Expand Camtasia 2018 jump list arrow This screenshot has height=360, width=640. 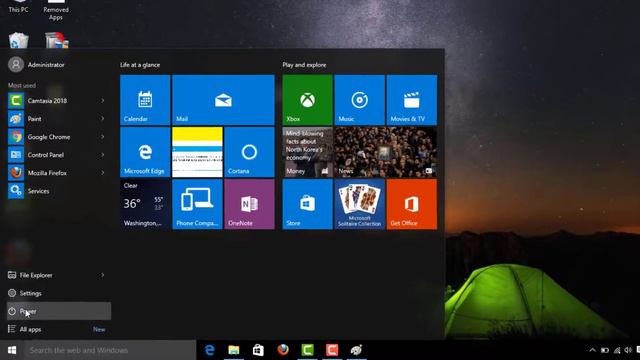tap(102, 100)
